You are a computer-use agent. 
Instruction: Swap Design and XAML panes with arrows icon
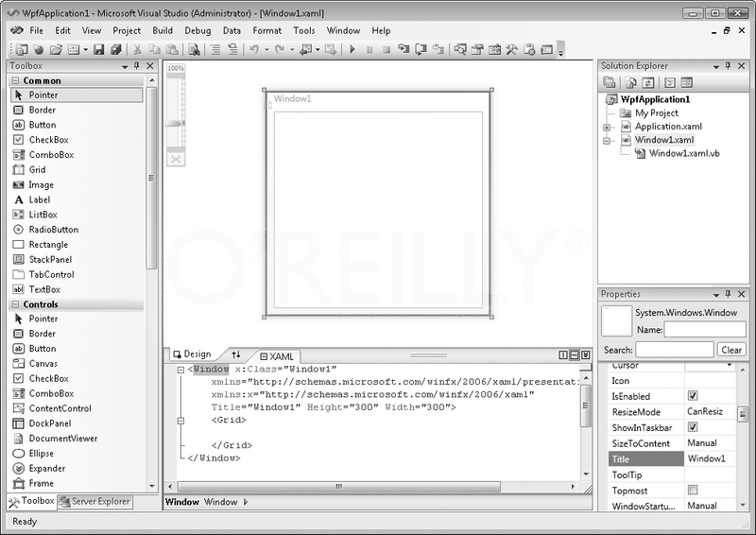235,354
